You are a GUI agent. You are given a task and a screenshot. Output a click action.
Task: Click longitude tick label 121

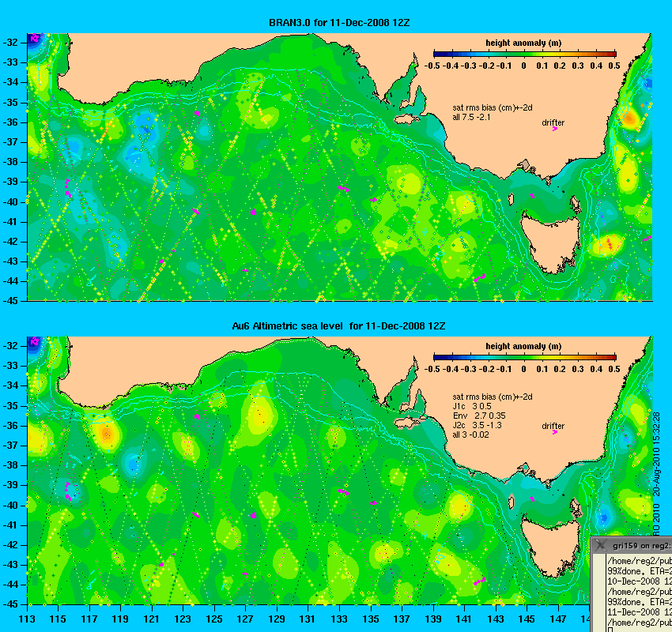tap(152, 619)
